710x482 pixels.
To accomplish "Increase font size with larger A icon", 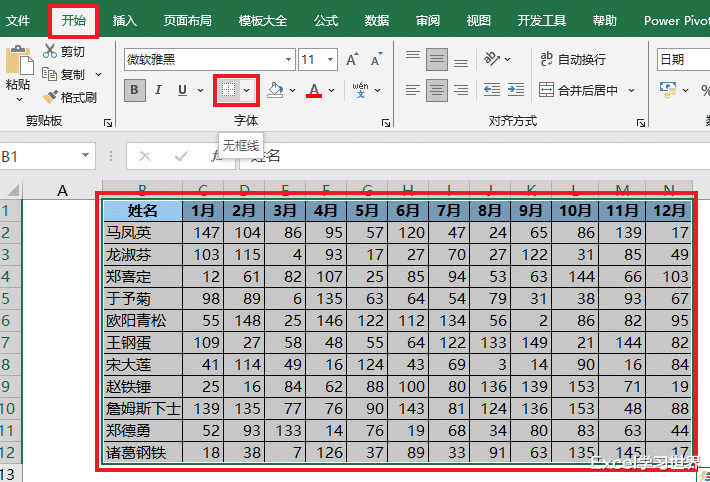I will coord(352,59).
